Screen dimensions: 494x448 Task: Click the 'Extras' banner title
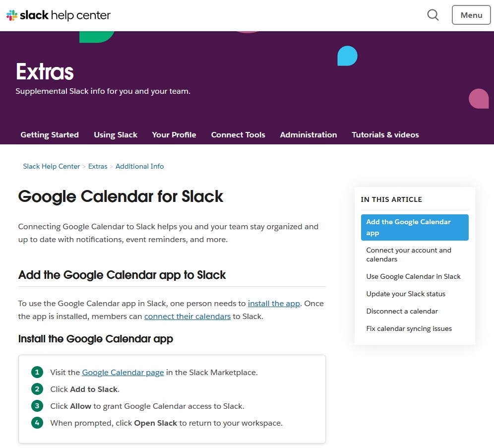click(x=45, y=72)
